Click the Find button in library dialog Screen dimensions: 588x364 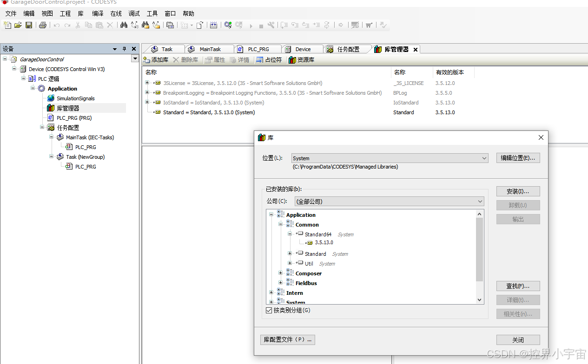[518, 286]
